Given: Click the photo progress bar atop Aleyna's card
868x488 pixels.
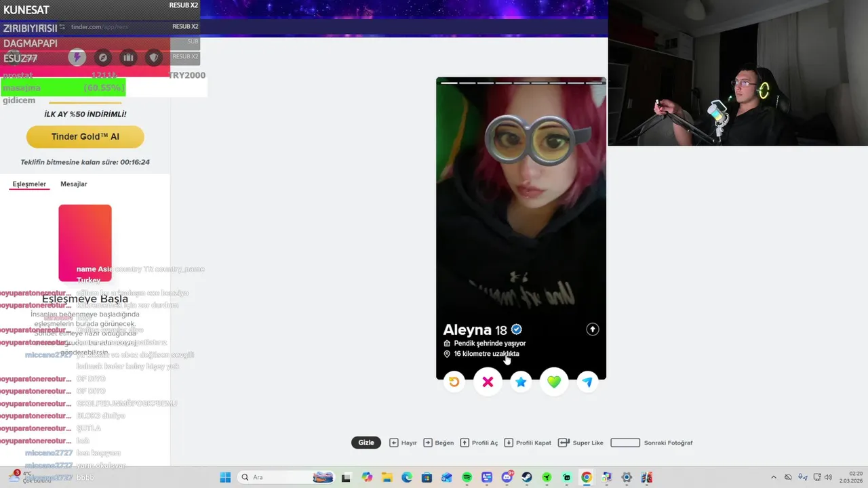Looking at the screenshot, I should (521, 83).
